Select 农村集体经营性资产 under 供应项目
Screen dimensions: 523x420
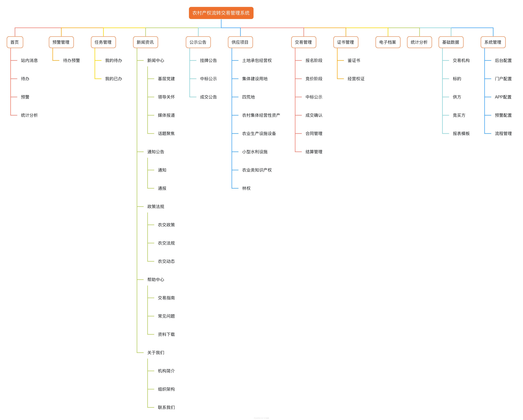tap(261, 115)
